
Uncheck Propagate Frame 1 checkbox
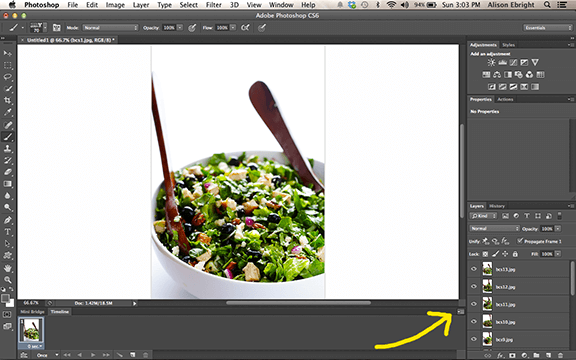(520, 241)
